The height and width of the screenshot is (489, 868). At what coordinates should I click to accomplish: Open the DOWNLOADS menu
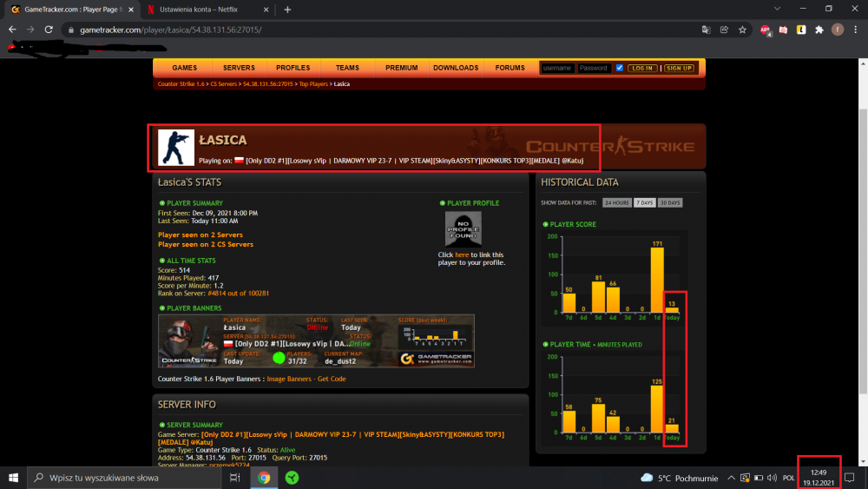point(456,68)
